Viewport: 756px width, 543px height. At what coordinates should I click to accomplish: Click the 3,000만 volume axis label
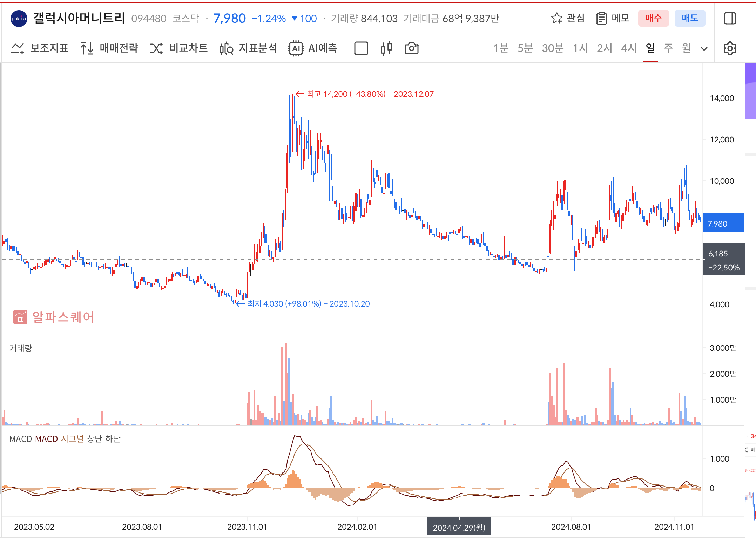(x=723, y=348)
